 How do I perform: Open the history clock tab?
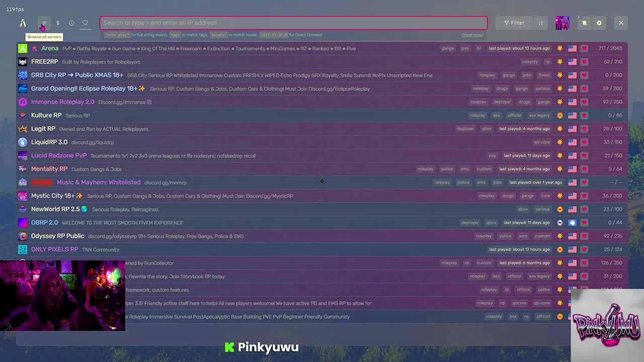pos(71,23)
